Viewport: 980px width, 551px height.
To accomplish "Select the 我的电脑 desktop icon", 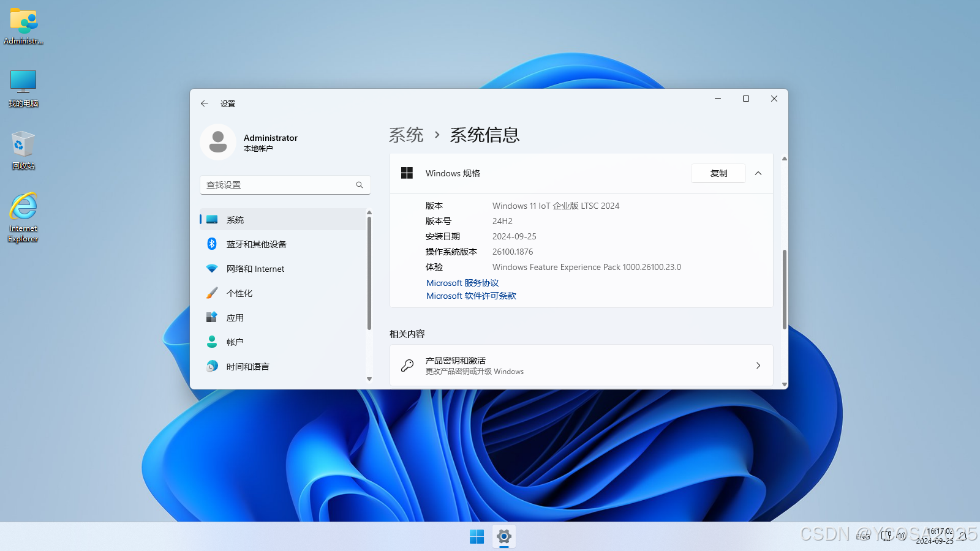I will pyautogui.click(x=23, y=89).
